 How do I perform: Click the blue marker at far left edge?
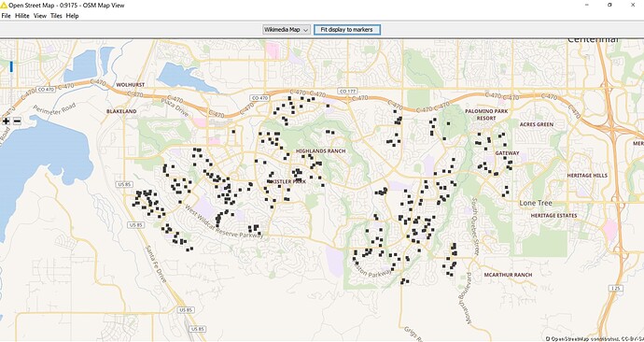point(11,66)
